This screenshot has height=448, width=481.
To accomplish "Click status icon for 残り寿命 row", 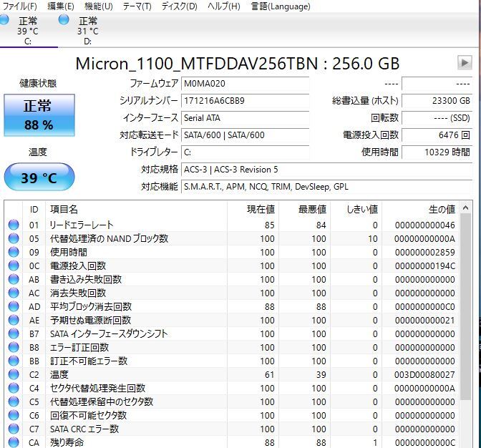I will point(14,443).
